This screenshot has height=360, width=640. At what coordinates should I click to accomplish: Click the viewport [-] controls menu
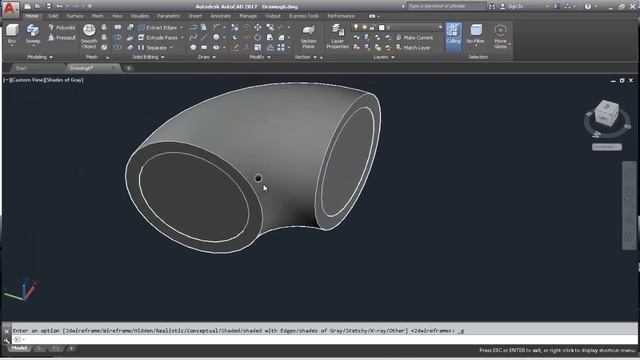6,80
